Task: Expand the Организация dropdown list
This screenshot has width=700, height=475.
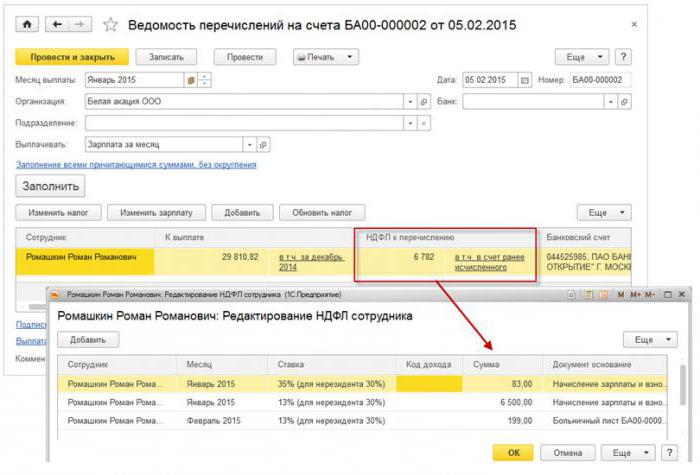Action: (409, 102)
